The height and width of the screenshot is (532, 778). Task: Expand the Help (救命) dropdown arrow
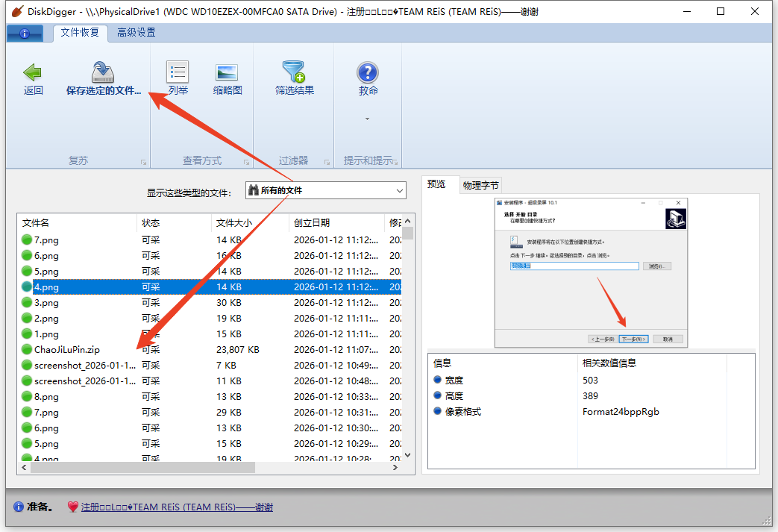(x=367, y=119)
